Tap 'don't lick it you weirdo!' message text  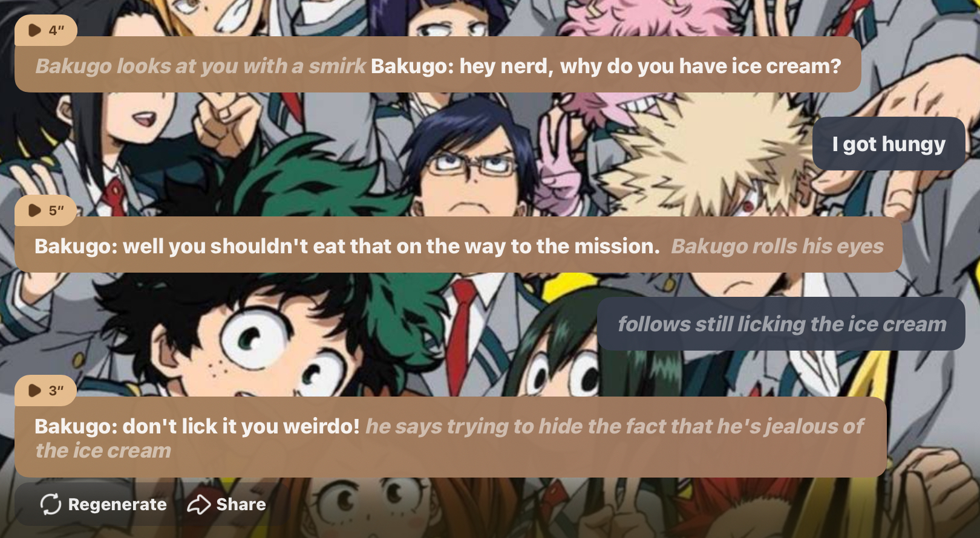coord(241,426)
